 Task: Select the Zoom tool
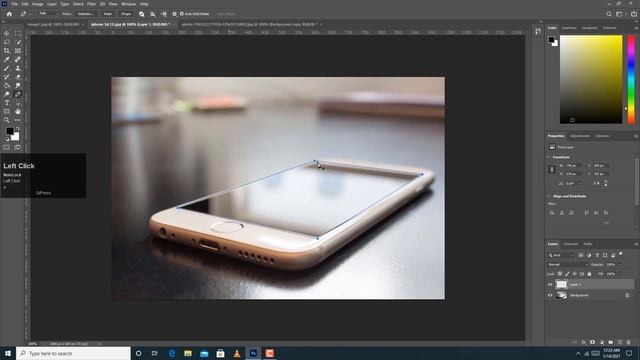click(x=7, y=120)
